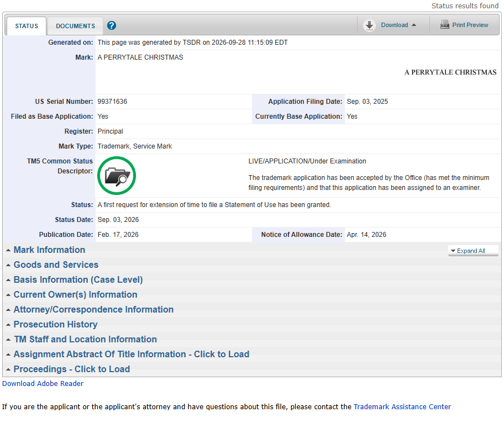Open the Download dropdown menu
Image resolution: width=504 pixels, height=423 pixels.
coord(398,25)
